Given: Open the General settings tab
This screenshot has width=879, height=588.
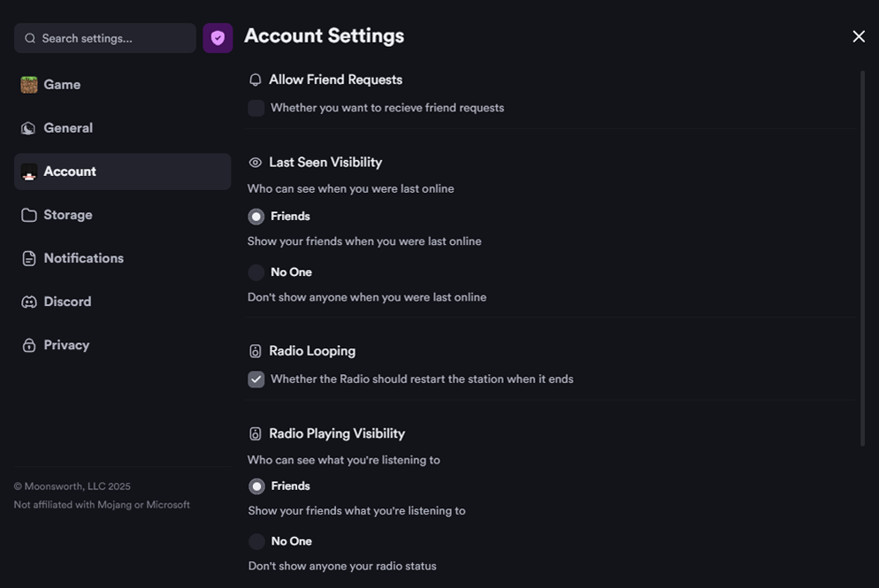Looking at the screenshot, I should tap(122, 128).
